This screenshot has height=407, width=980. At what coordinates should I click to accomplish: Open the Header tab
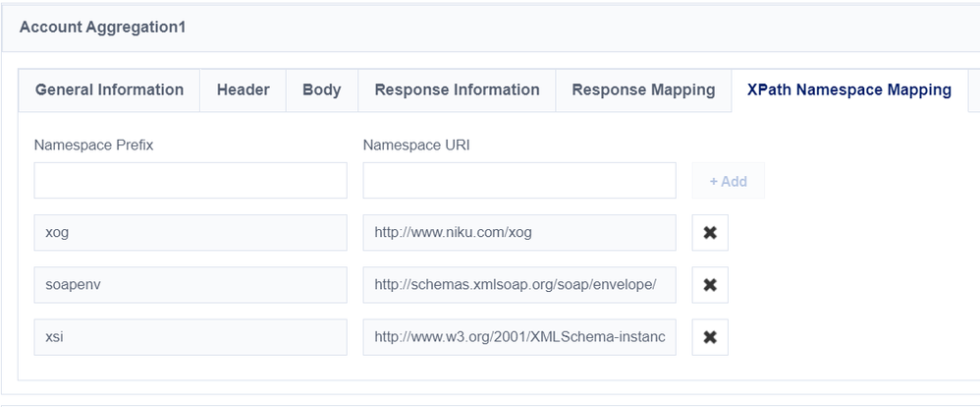pos(243,90)
